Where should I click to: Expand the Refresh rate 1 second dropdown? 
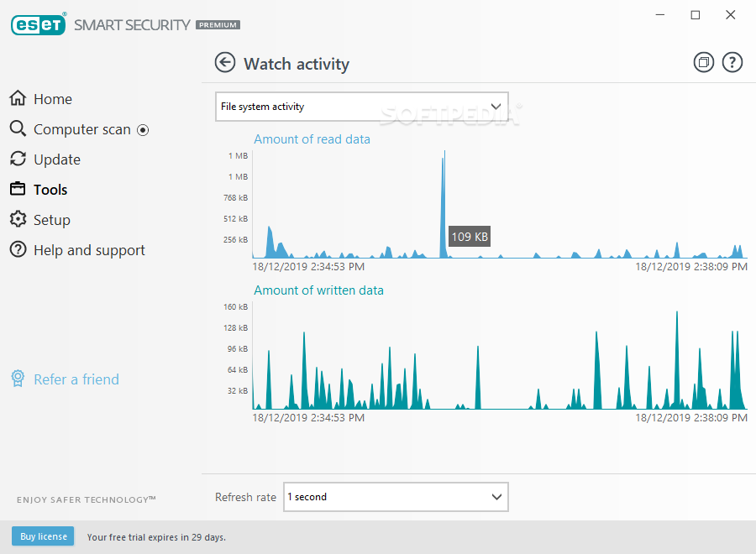[396, 497]
